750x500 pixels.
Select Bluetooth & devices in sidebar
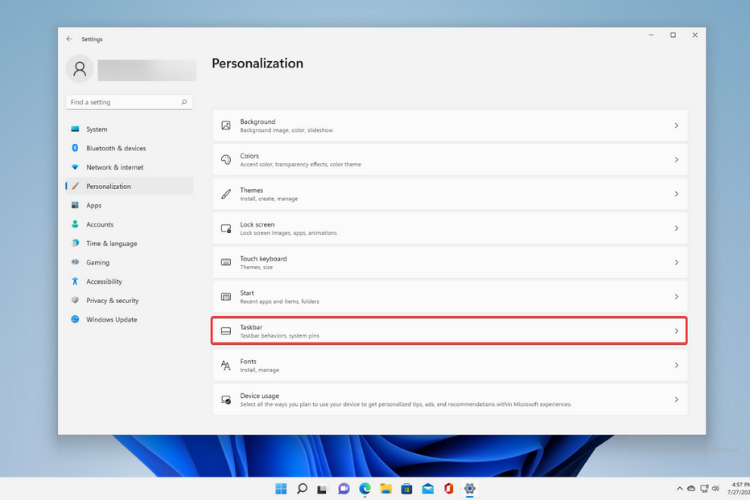(115, 148)
